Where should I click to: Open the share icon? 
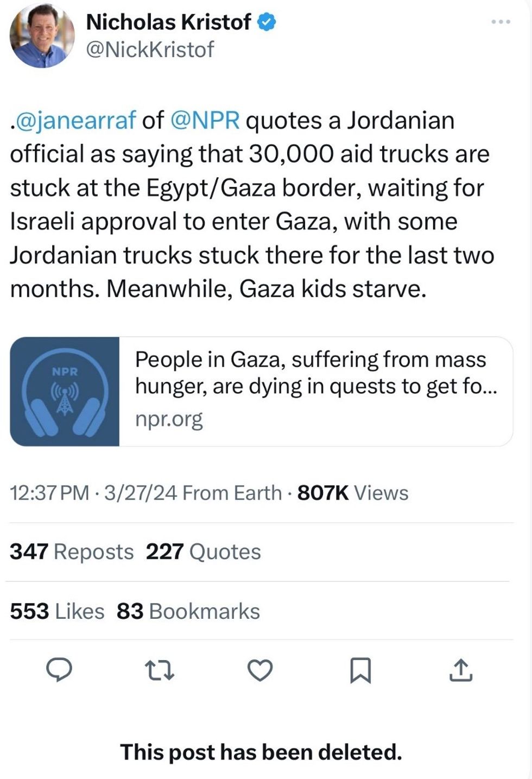[460, 670]
